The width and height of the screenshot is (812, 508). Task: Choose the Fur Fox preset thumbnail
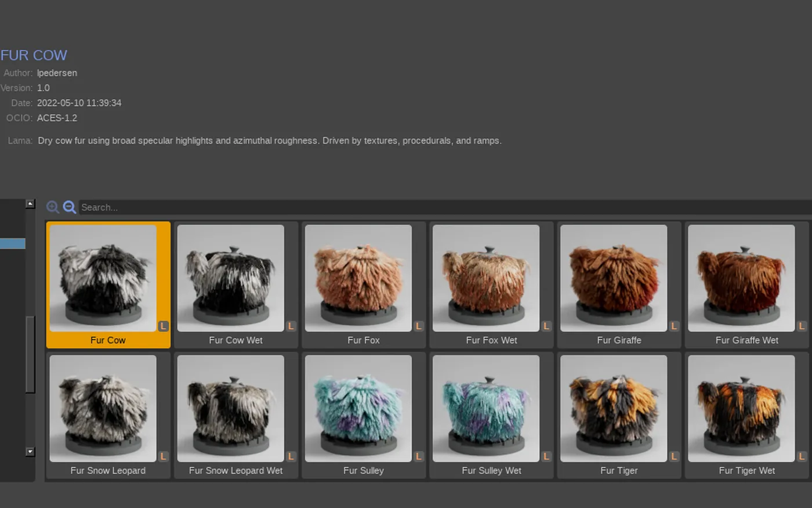(358, 278)
